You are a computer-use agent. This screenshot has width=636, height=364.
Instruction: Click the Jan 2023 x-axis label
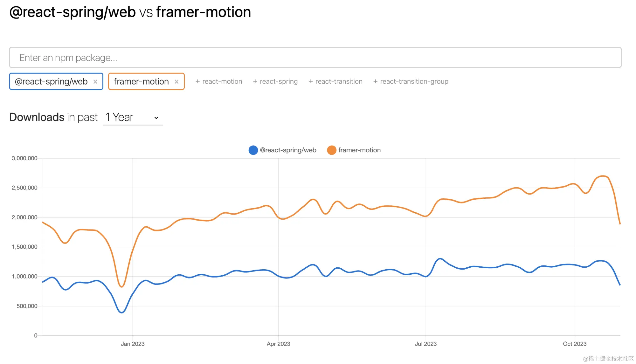[133, 344]
